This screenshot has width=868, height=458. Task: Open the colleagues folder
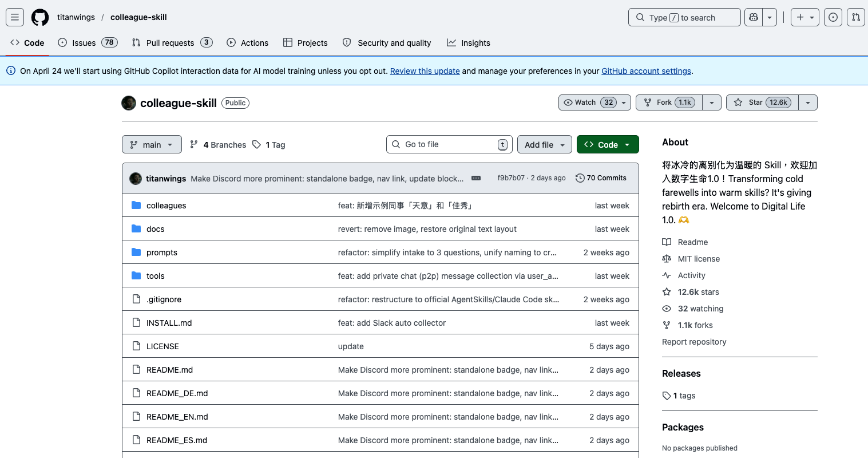(166, 206)
